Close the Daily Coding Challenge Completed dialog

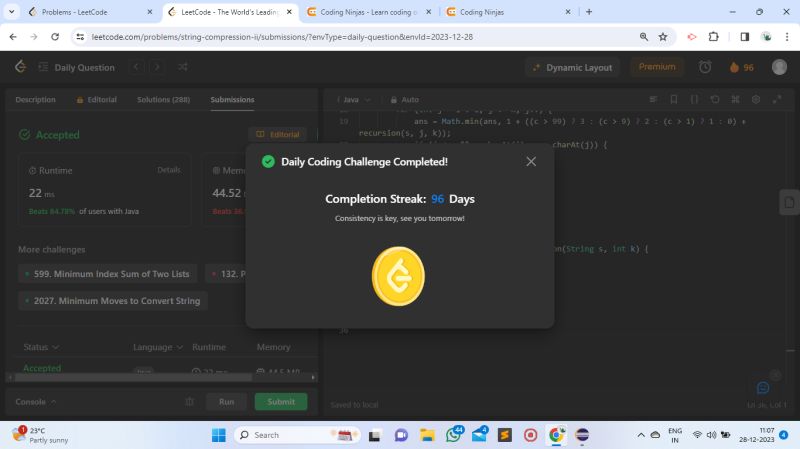click(x=531, y=162)
